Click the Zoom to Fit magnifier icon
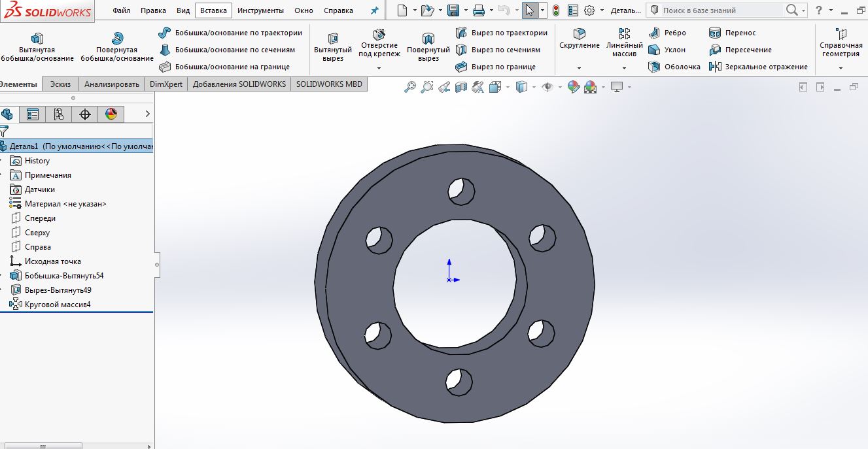This screenshot has height=449, width=868. coord(410,87)
